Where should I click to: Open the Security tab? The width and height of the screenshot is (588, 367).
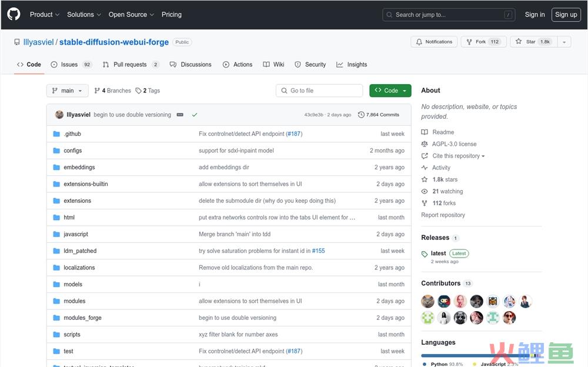coord(310,65)
